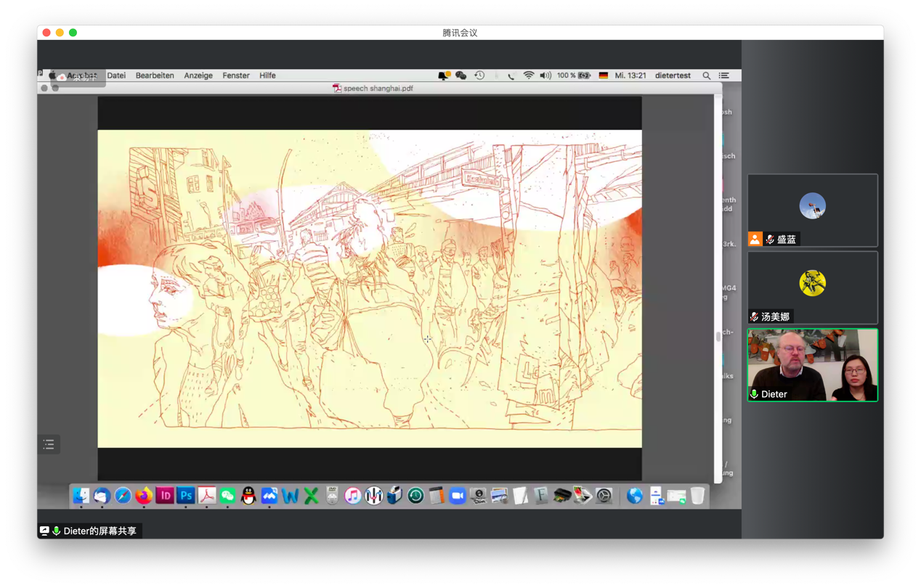Open the Zoom app in dock
The image size is (921, 588).
pyautogui.click(x=458, y=496)
